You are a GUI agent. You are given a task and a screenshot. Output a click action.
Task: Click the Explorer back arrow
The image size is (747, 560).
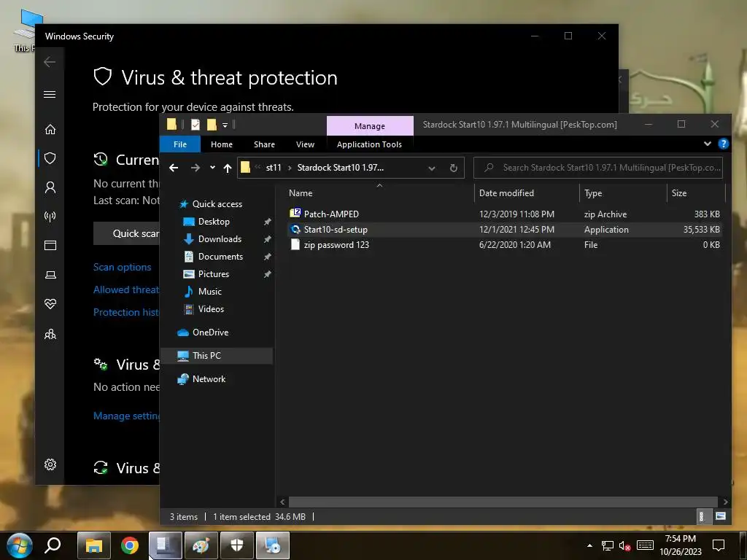point(174,168)
